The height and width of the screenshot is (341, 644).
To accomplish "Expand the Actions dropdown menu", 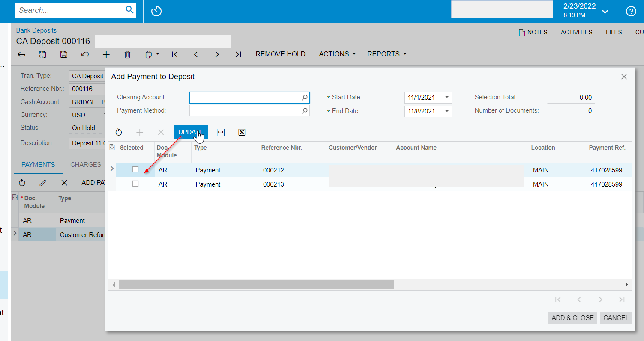I will 338,54.
